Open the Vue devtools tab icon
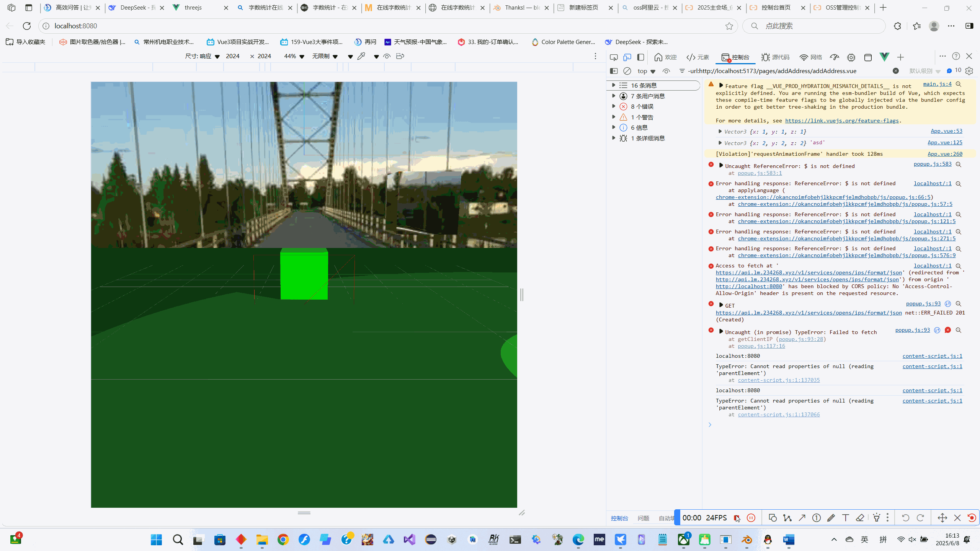The height and width of the screenshot is (551, 980). pyautogui.click(x=884, y=57)
